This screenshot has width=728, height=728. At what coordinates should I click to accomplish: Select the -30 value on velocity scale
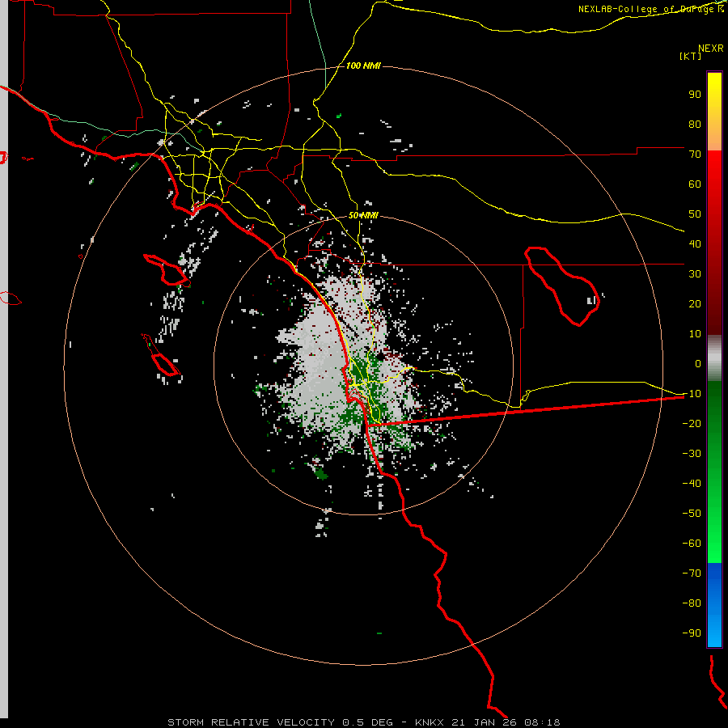(692, 454)
